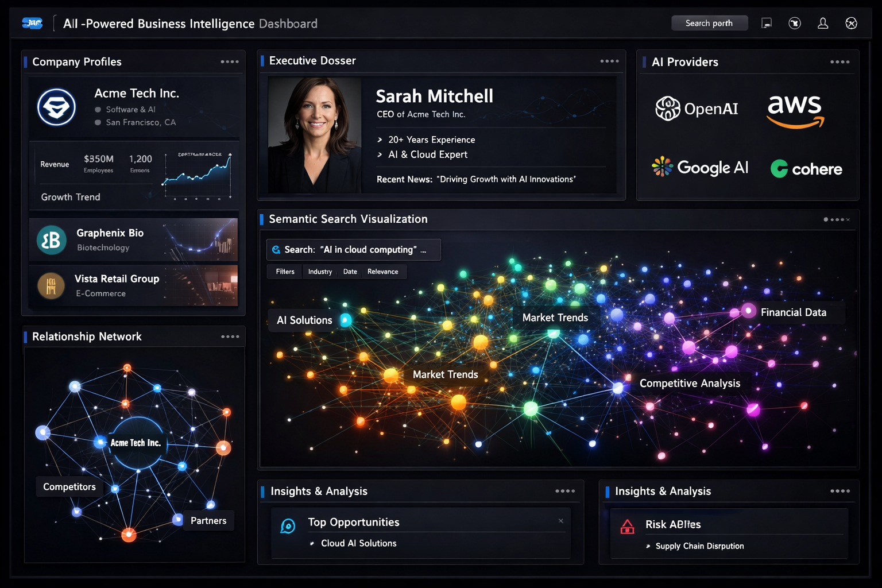Click the Software & AI category text
Image resolution: width=882 pixels, height=588 pixels.
point(130,110)
